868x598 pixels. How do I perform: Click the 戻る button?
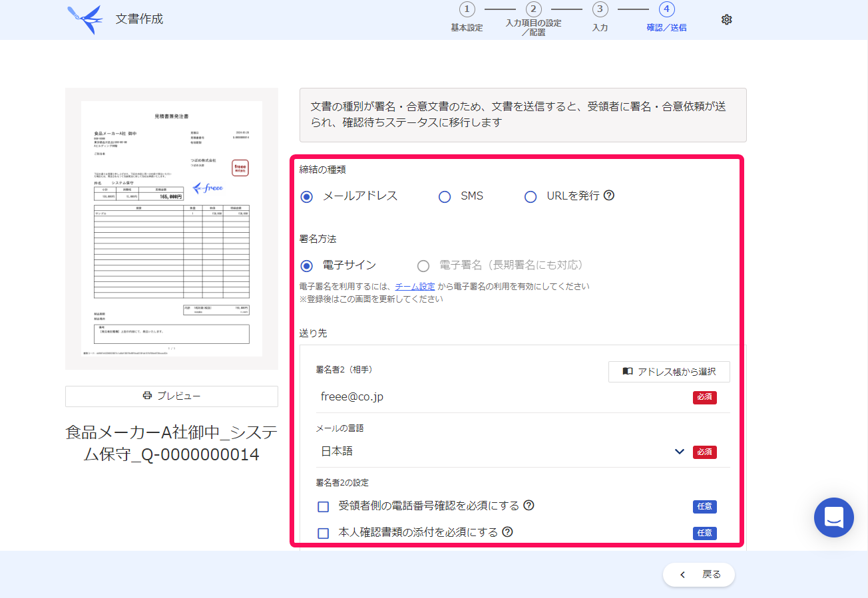(x=699, y=575)
